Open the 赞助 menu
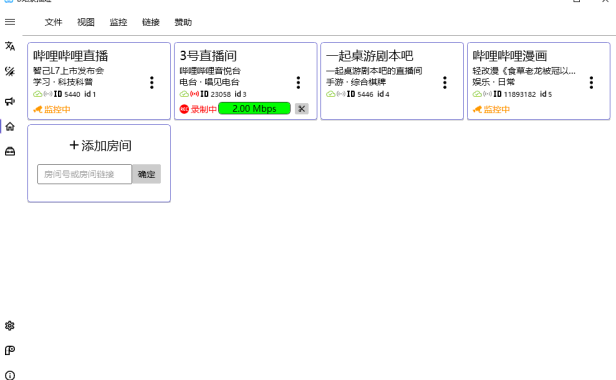This screenshot has width=616, height=380. [x=183, y=22]
